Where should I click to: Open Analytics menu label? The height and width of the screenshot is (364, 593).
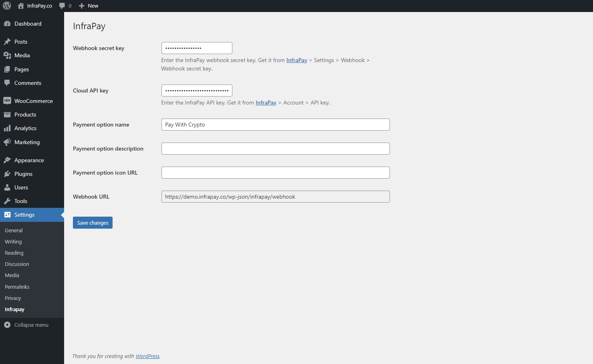pos(25,128)
